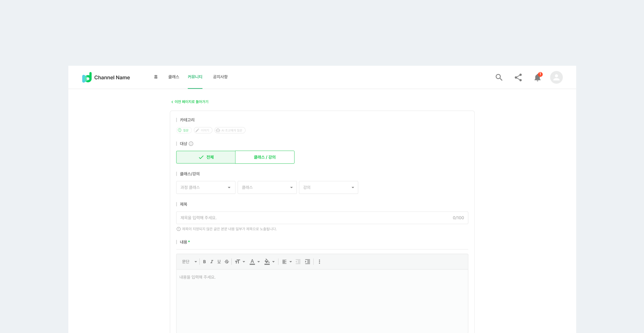
Task: Click the share icon in header
Action: 518,77
